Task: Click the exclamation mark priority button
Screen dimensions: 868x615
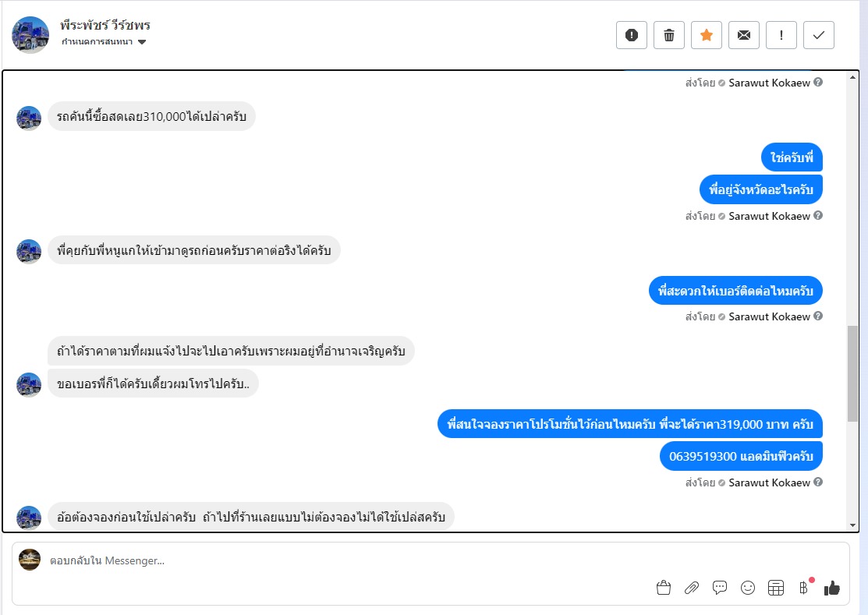Action: 781,35
